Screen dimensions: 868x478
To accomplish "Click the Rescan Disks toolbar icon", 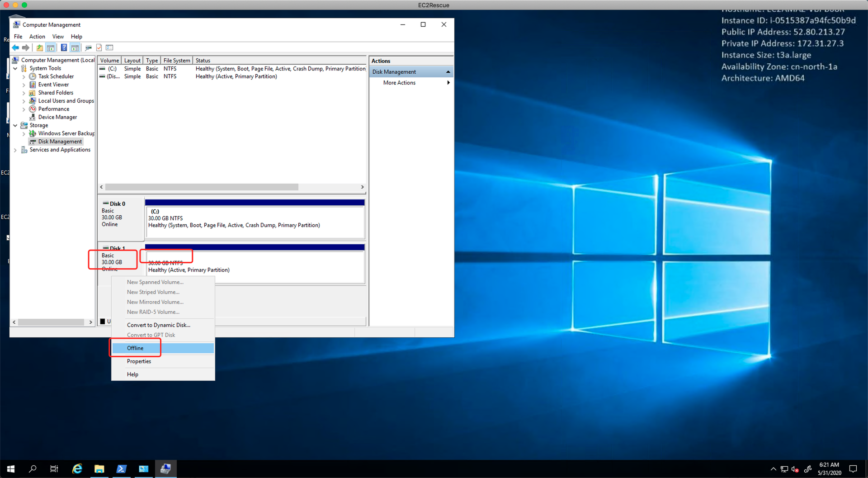I will [88, 48].
